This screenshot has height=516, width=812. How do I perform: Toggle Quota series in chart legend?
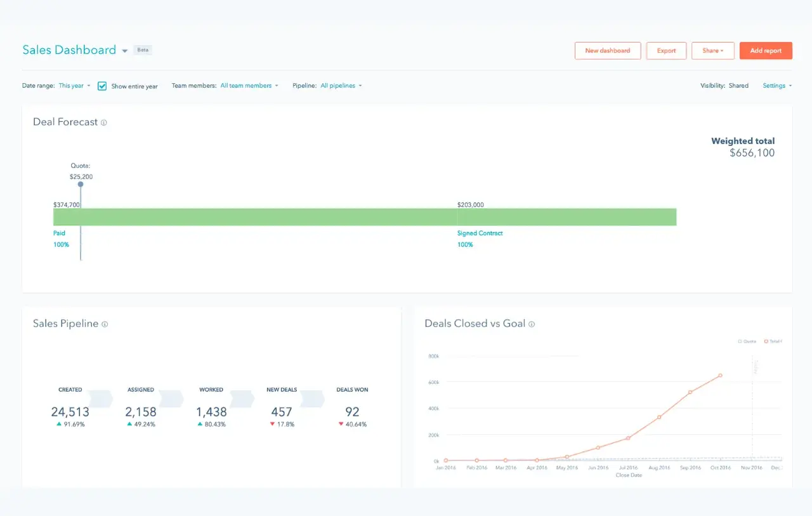747,341
